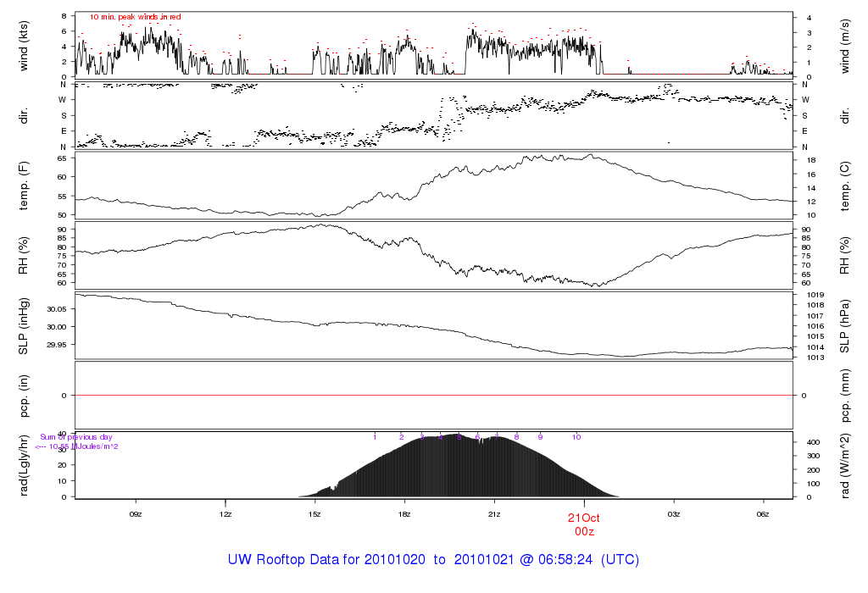Click the purple hour marker 1 in radiation panel
868x593 pixels.
click(x=375, y=437)
